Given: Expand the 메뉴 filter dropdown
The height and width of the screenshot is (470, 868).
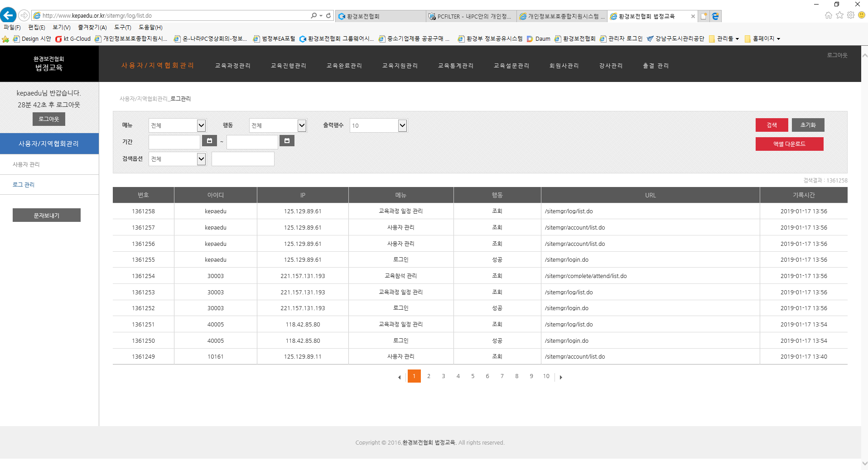Looking at the screenshot, I should point(201,125).
